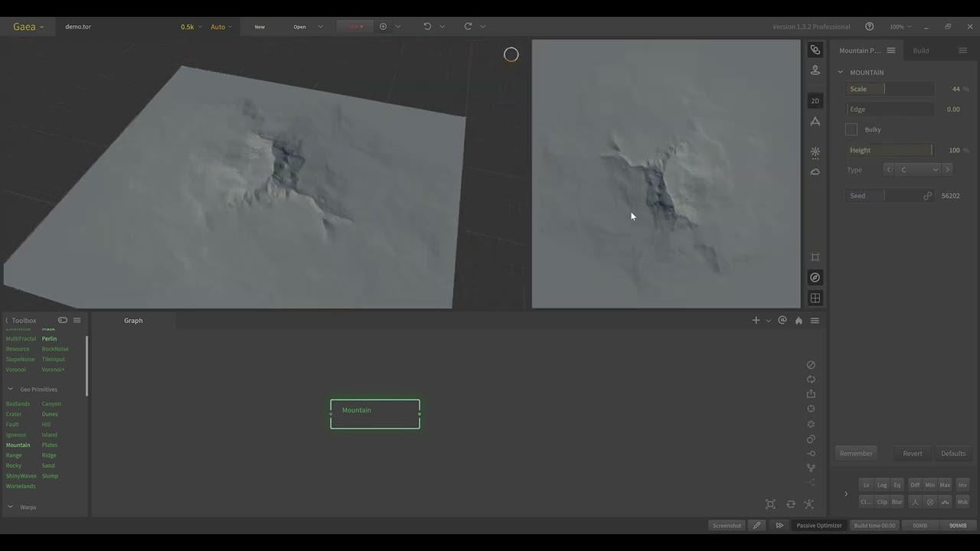The height and width of the screenshot is (551, 980).
Task: Click the Defaults button
Action: point(953,453)
